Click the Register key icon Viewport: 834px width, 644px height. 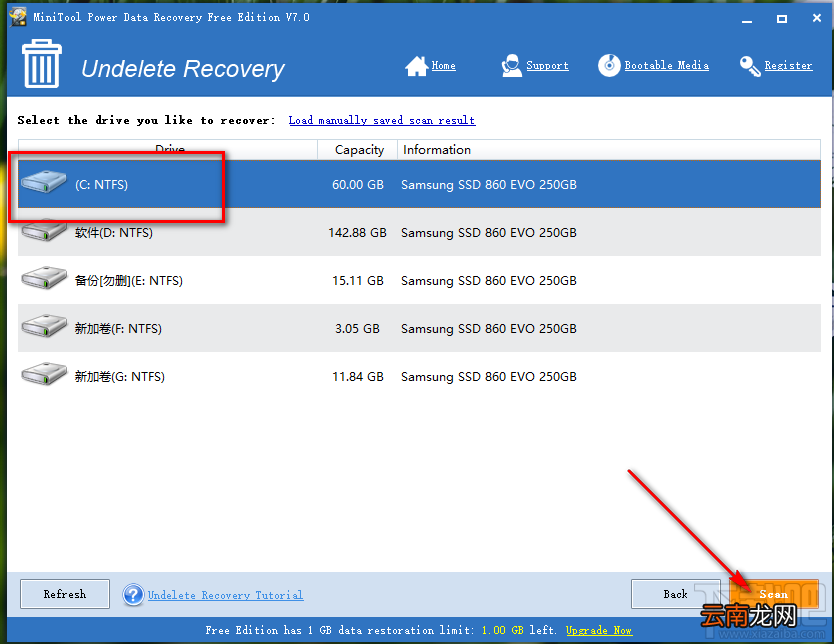pos(750,66)
